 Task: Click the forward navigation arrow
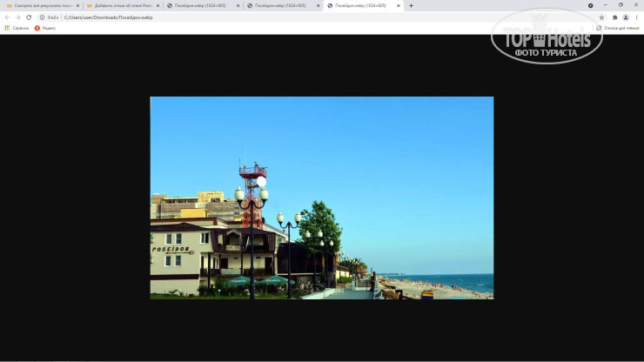(x=17, y=17)
